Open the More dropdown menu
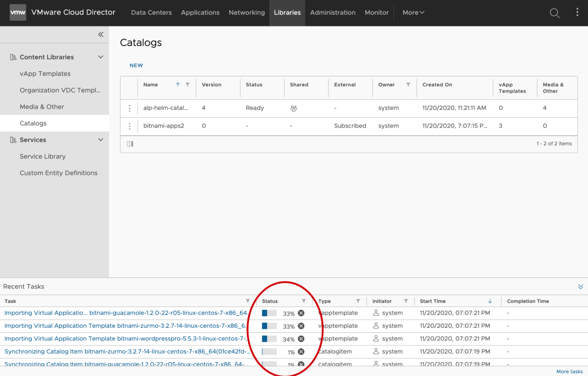The width and height of the screenshot is (588, 376). point(413,13)
